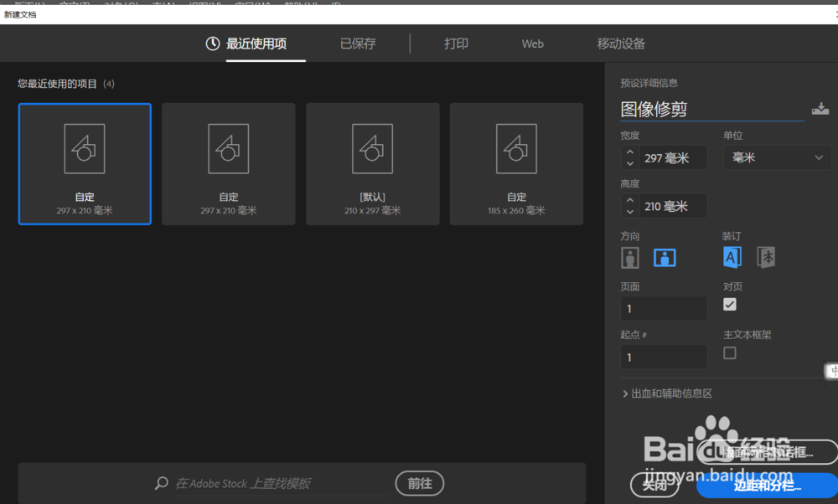Click the width field 297 毫米
The height and width of the screenshot is (504, 838).
point(673,157)
